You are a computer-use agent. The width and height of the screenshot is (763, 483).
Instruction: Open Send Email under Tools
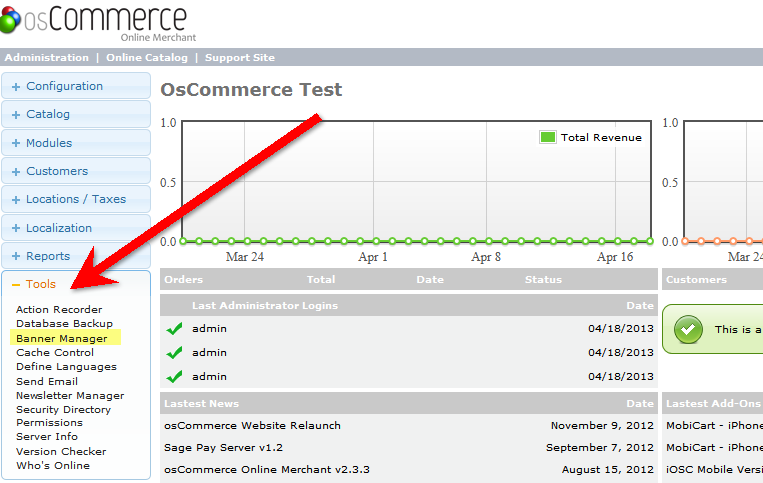(x=47, y=381)
